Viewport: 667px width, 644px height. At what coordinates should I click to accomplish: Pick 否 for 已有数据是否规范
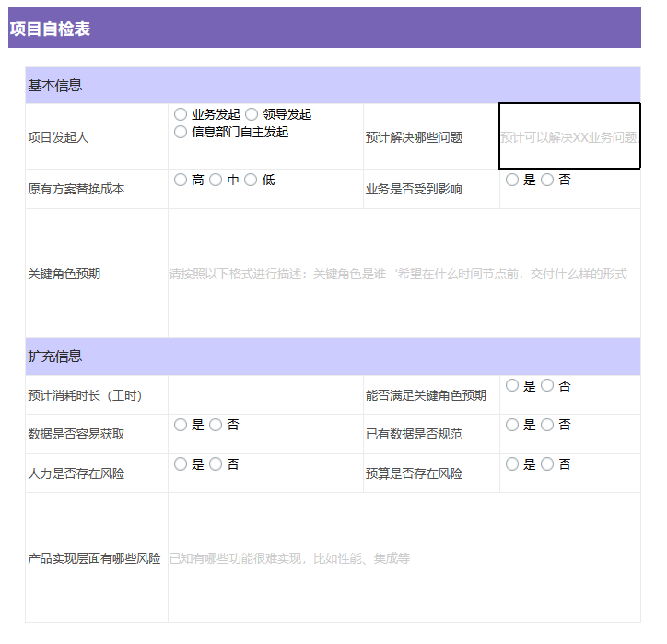pyautogui.click(x=547, y=425)
